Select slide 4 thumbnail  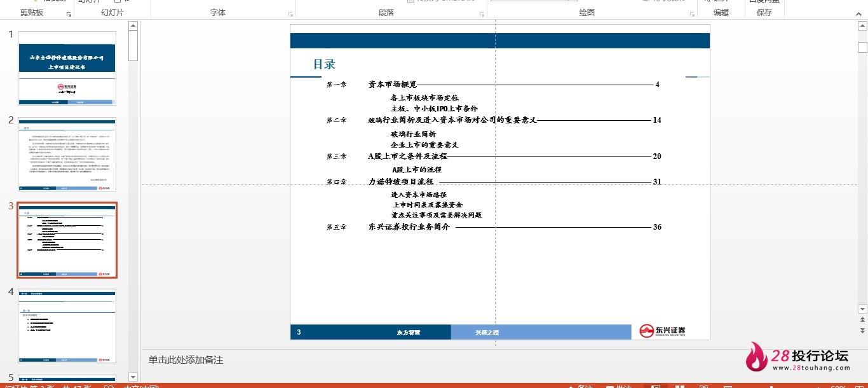pyautogui.click(x=67, y=326)
